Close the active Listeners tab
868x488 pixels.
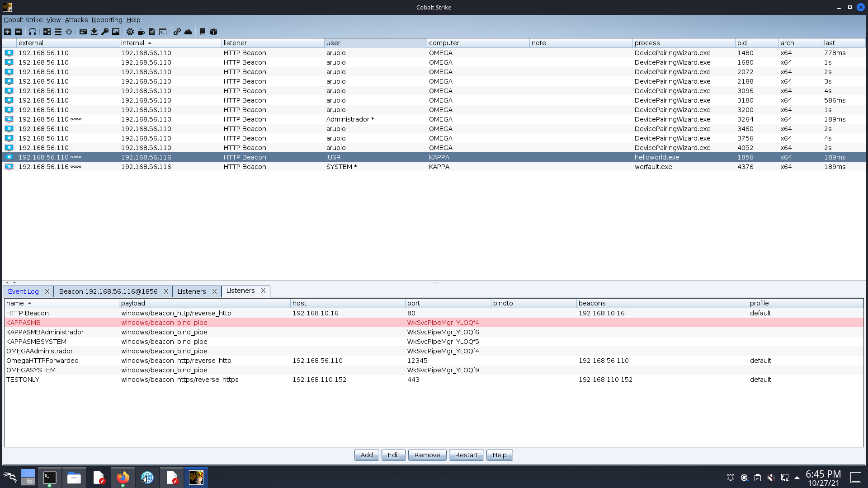[x=263, y=291]
